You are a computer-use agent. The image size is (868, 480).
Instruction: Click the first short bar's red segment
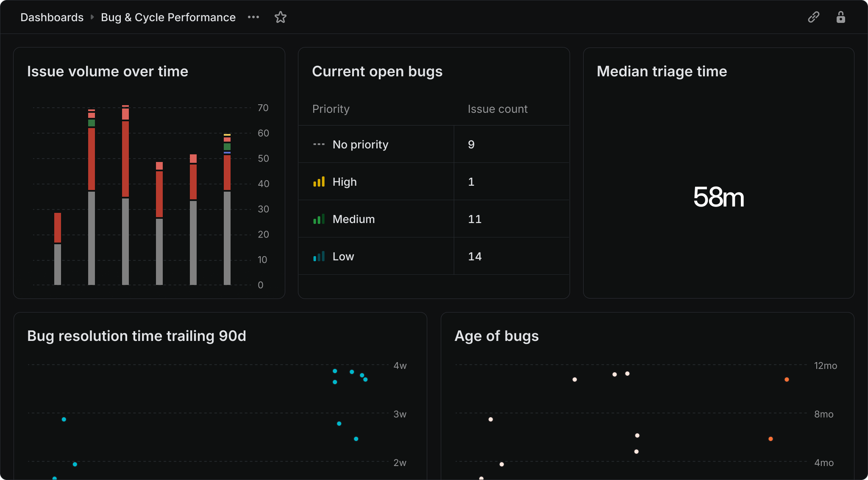point(58,227)
